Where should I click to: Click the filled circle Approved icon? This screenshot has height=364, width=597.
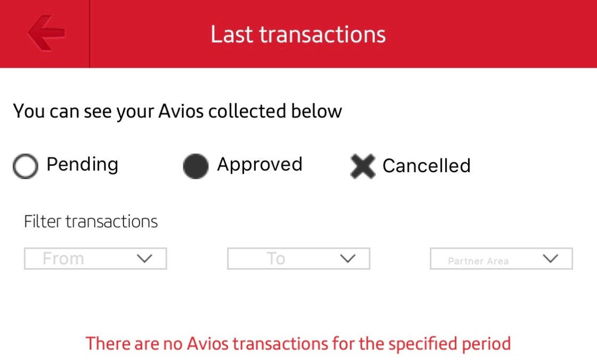click(x=195, y=166)
